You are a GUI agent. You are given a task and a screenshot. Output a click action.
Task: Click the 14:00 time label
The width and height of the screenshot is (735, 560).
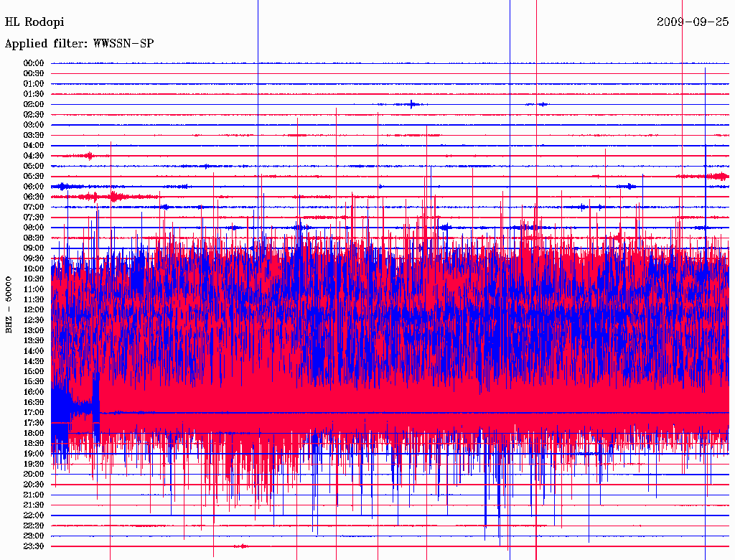[33, 351]
